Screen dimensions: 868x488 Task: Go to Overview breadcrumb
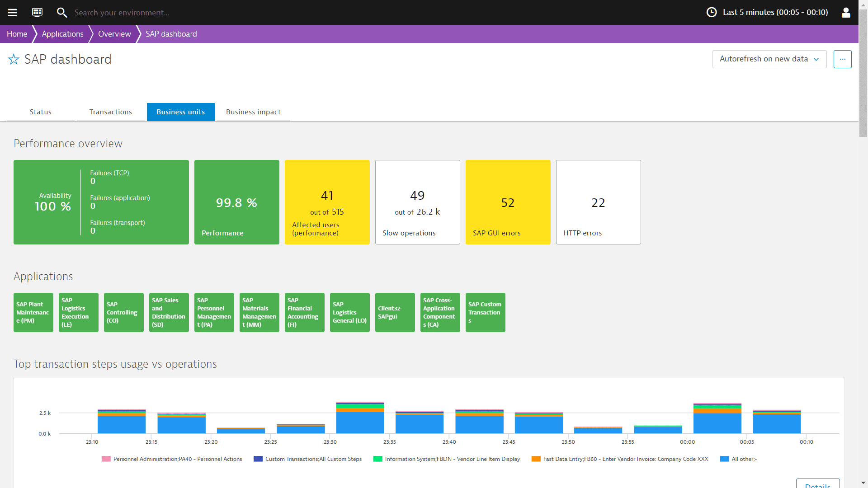[x=114, y=34]
